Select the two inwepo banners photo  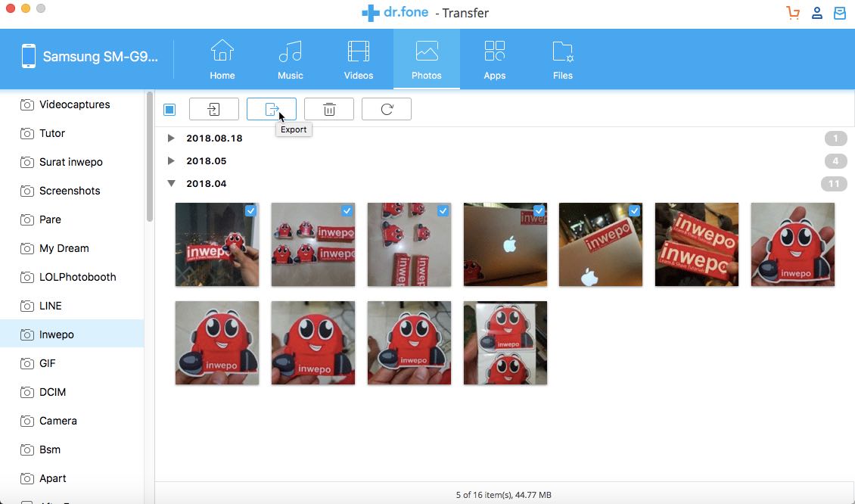click(697, 244)
